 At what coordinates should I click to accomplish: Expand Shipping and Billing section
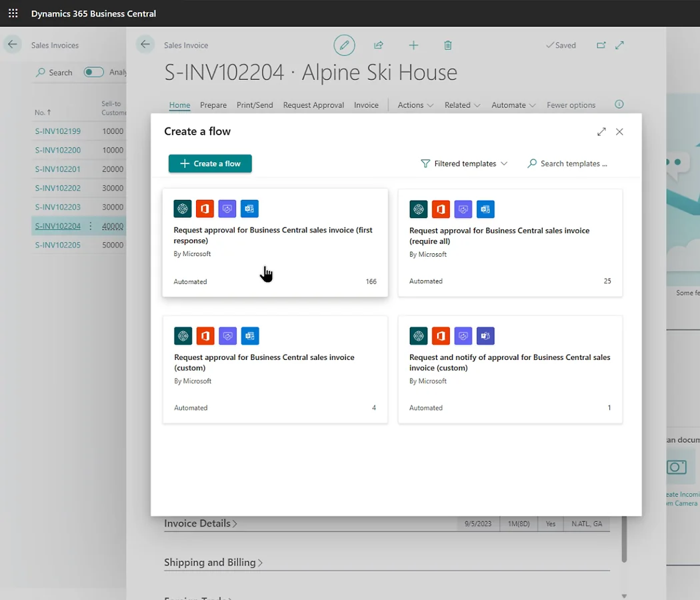pos(213,562)
